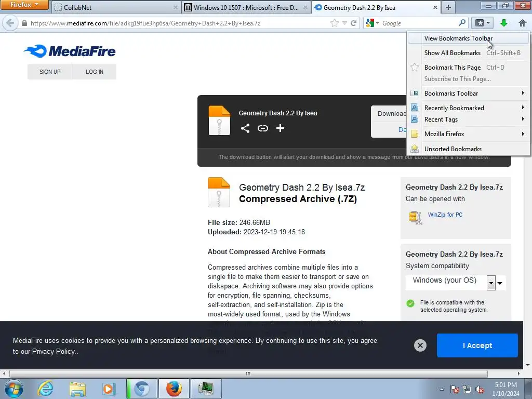The image size is (532, 399).
Task: Reload the page with the refresh icon
Action: pos(353,23)
